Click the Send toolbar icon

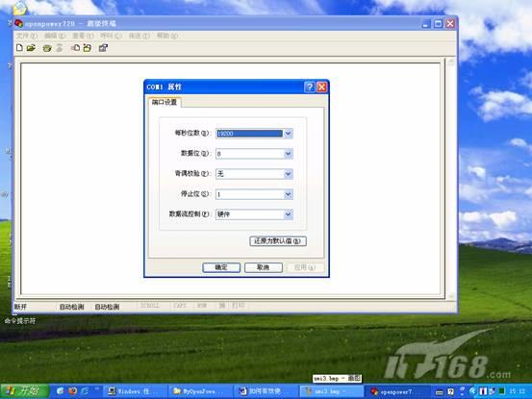(x=75, y=48)
